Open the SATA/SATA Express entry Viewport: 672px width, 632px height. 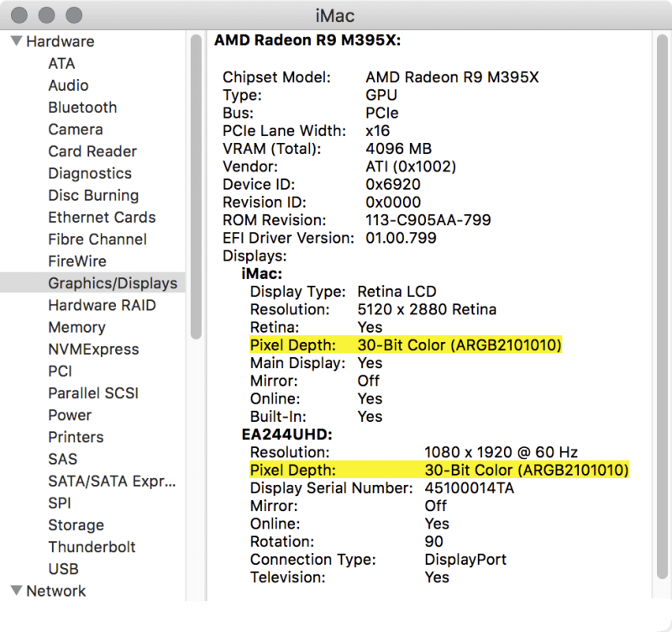tap(112, 481)
